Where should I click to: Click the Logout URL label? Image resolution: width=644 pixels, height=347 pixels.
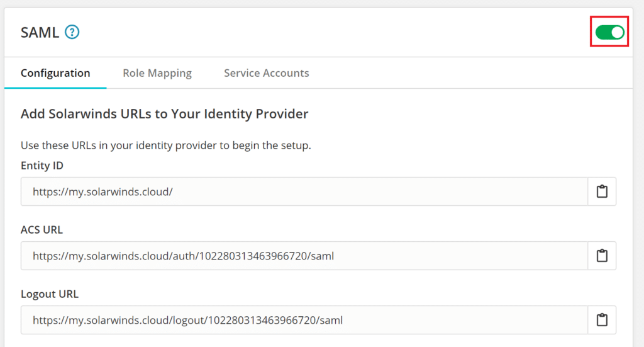click(50, 294)
